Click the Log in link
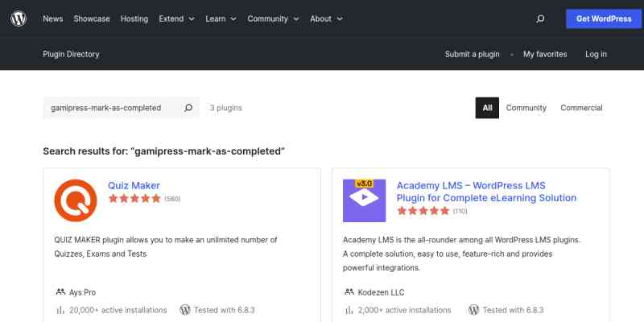This screenshot has width=644, height=322. [596, 54]
